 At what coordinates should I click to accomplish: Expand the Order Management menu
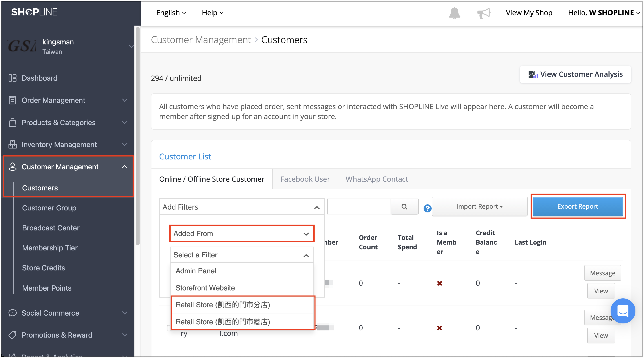(x=124, y=100)
